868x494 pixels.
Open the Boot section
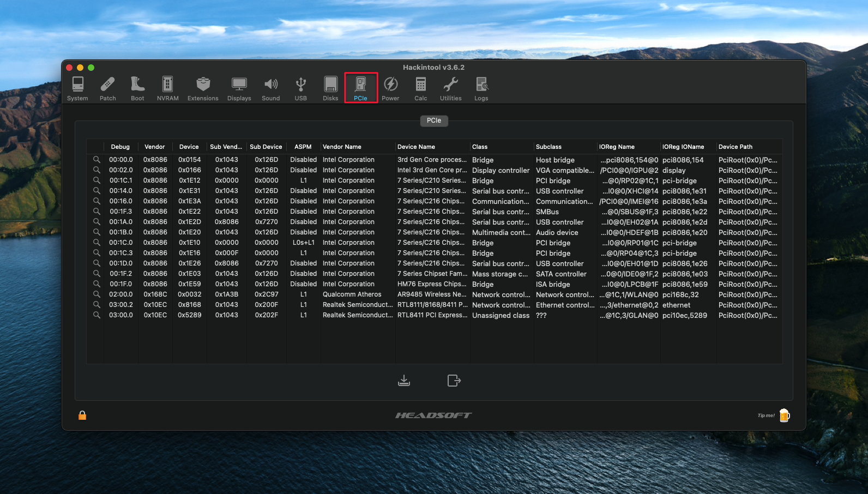pyautogui.click(x=137, y=88)
